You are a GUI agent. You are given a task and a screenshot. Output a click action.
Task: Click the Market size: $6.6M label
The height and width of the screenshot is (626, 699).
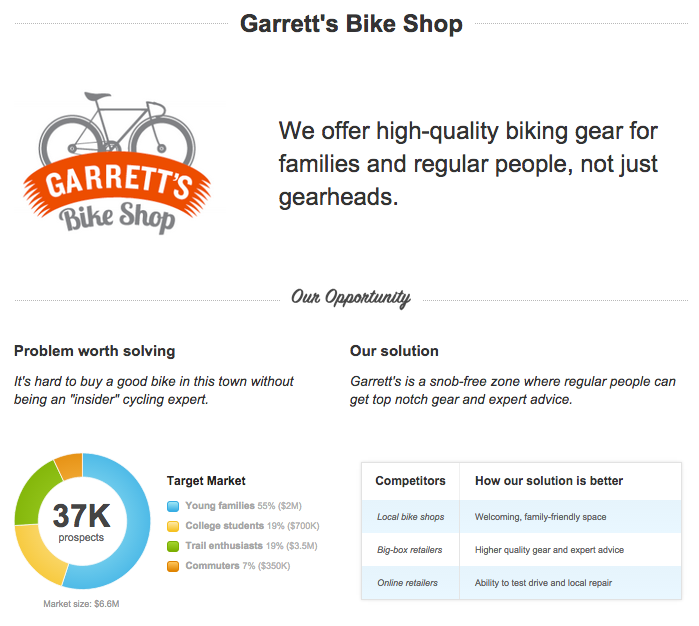(x=81, y=604)
